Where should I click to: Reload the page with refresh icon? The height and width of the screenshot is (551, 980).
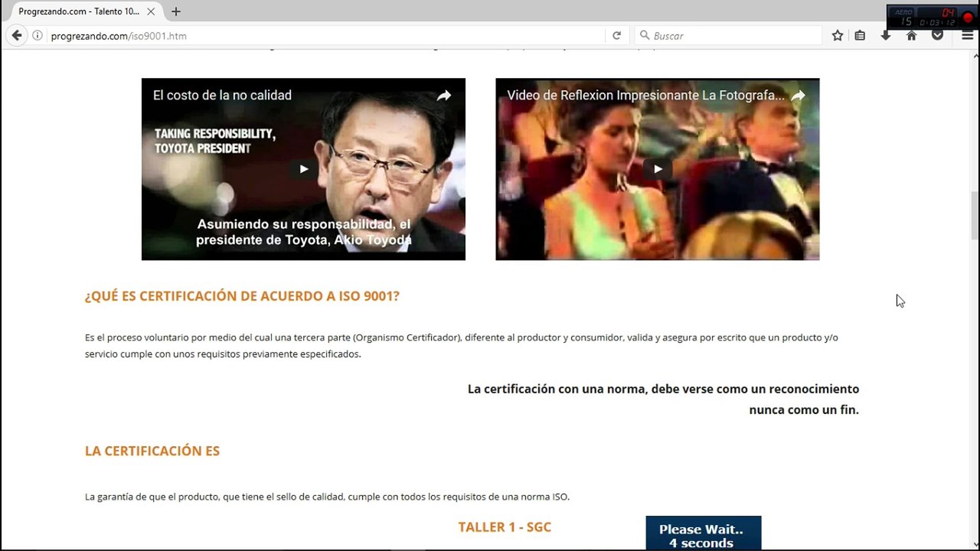(x=616, y=35)
